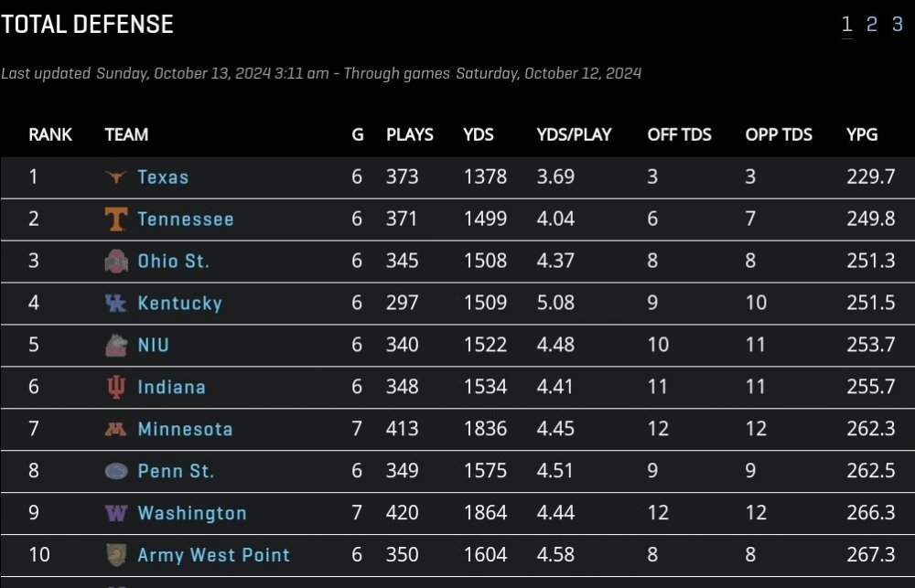Sort table by YPG column header
Image resolution: width=915 pixels, height=588 pixels.
click(862, 134)
